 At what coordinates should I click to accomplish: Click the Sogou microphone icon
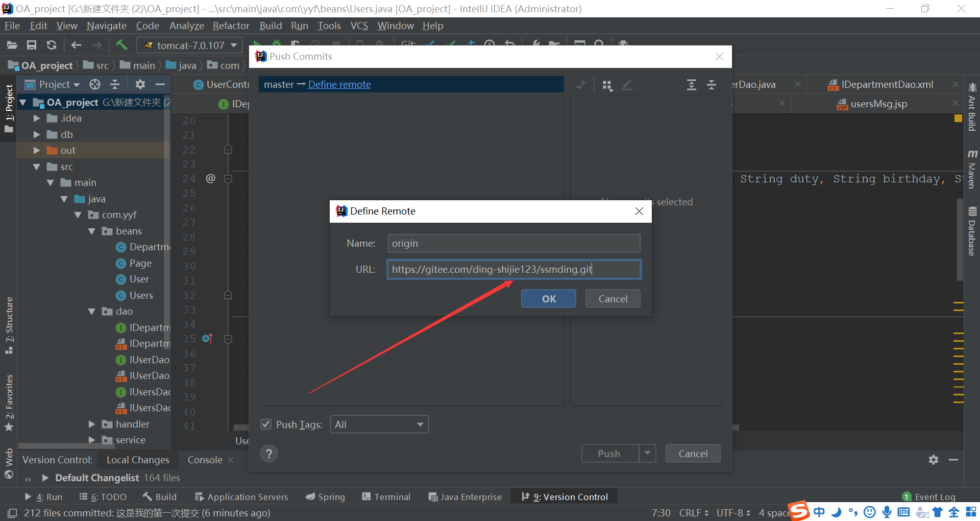coord(887,512)
